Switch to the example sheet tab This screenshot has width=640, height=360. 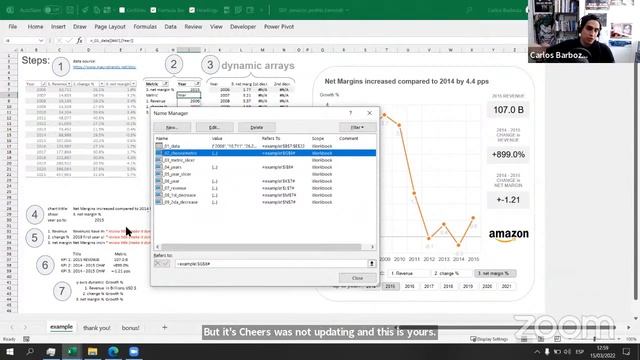pos(61,327)
